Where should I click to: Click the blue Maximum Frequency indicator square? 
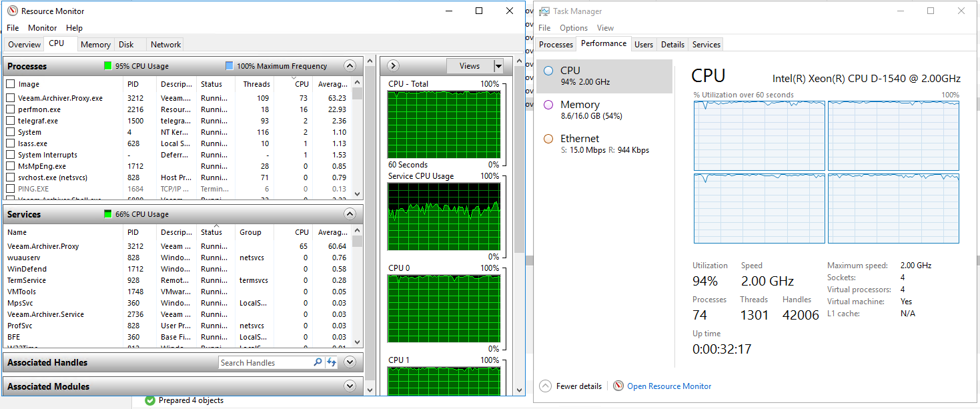(229, 66)
